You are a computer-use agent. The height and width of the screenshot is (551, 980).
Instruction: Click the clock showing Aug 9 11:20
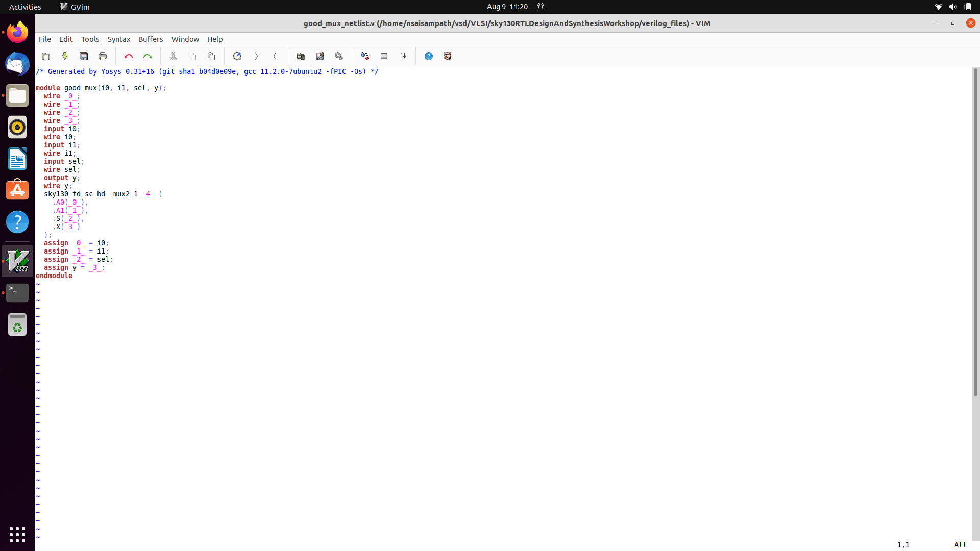click(x=507, y=7)
